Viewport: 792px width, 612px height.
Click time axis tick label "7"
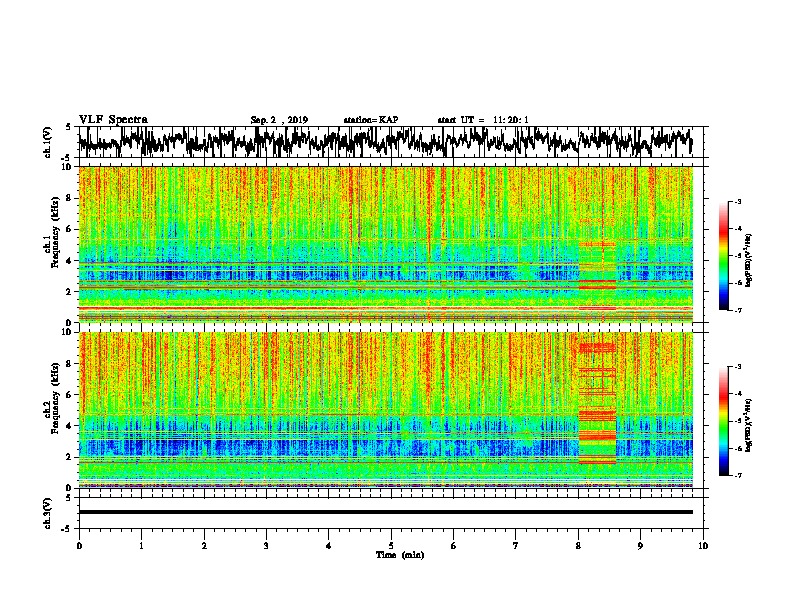click(x=516, y=546)
